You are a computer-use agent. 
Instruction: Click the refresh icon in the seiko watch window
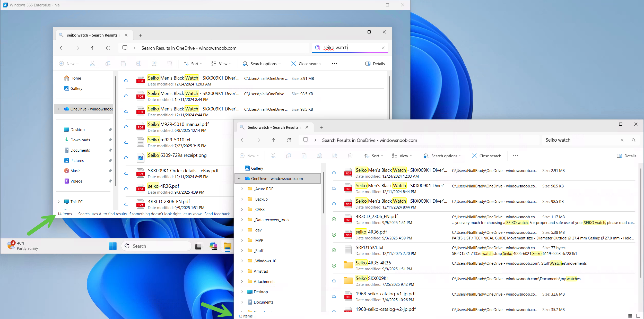pyautogui.click(x=108, y=48)
